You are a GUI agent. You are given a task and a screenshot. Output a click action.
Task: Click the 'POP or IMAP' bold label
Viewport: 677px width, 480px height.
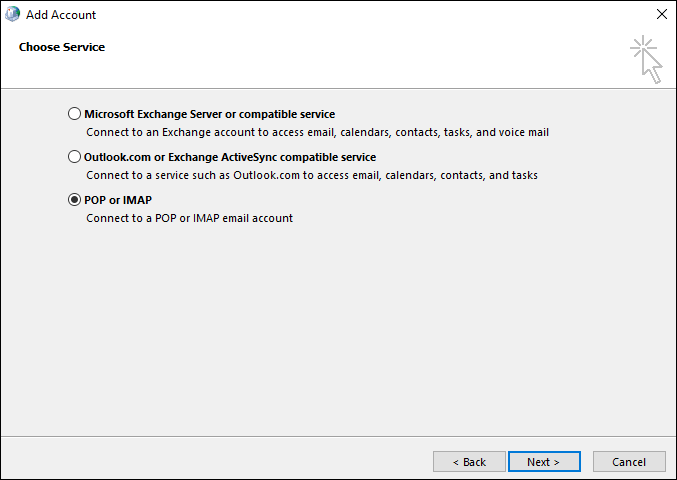point(118,200)
